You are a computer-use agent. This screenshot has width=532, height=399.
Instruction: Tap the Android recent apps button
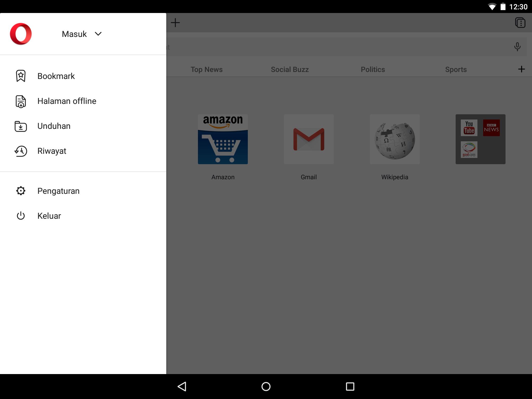(350, 387)
